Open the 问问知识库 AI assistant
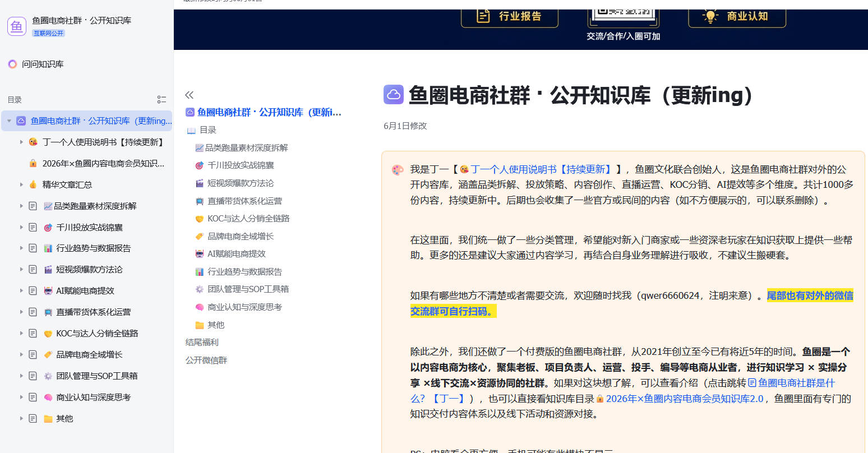Viewport: 868px width, 453px height. point(36,64)
